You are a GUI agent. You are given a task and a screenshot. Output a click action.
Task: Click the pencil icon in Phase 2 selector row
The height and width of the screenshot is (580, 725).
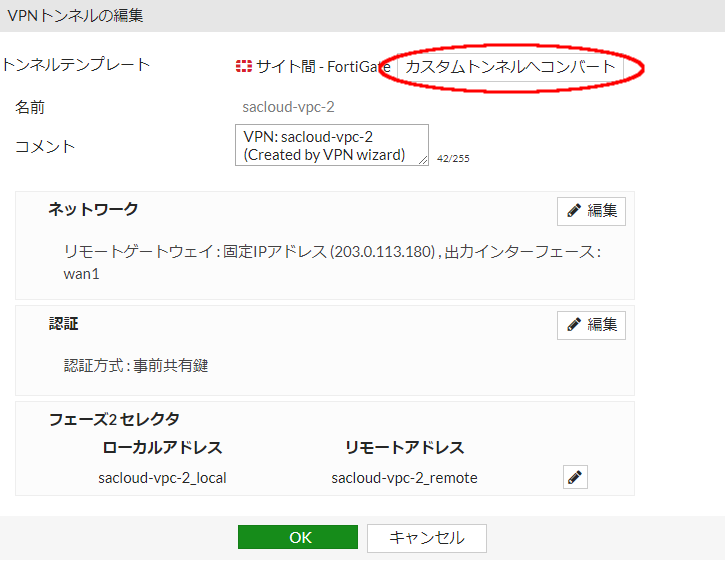pyautogui.click(x=575, y=478)
